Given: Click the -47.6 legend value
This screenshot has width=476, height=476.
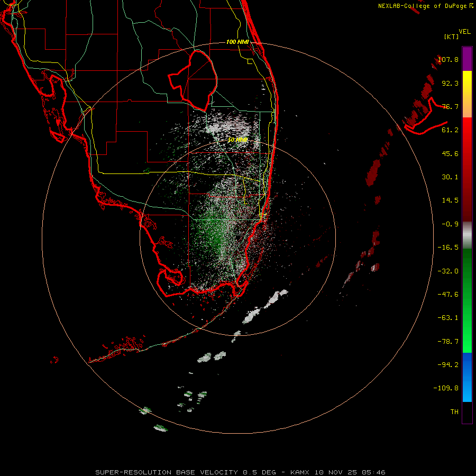Looking at the screenshot, I should tap(448, 295).
